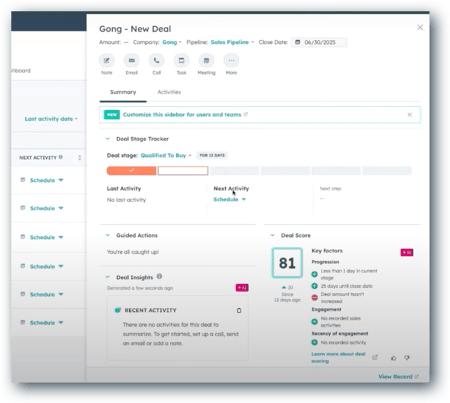Click the Recent Activity AI icon
The width and height of the screenshot is (450, 403).
coord(117,310)
